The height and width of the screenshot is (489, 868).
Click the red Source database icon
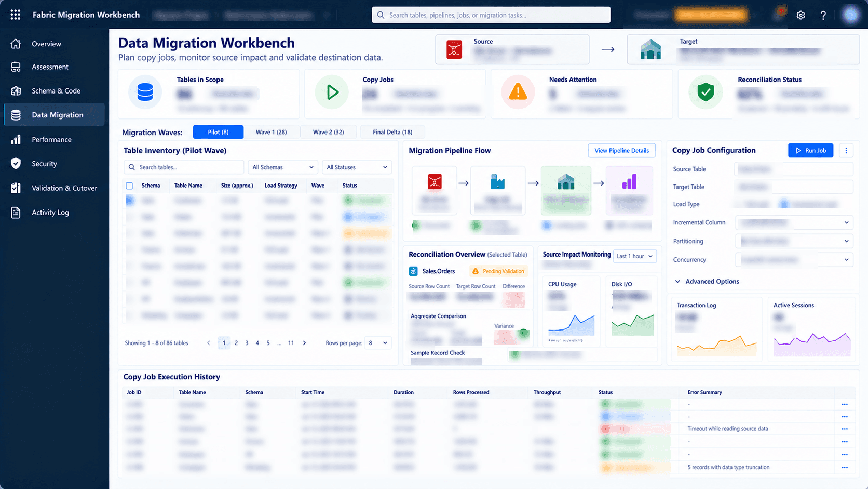[x=454, y=50]
